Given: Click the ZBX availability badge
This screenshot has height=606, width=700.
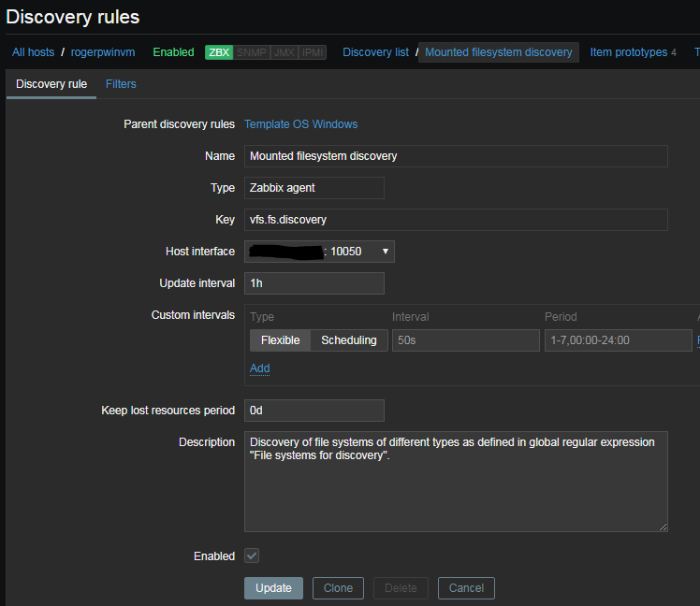Looking at the screenshot, I should click(219, 52).
